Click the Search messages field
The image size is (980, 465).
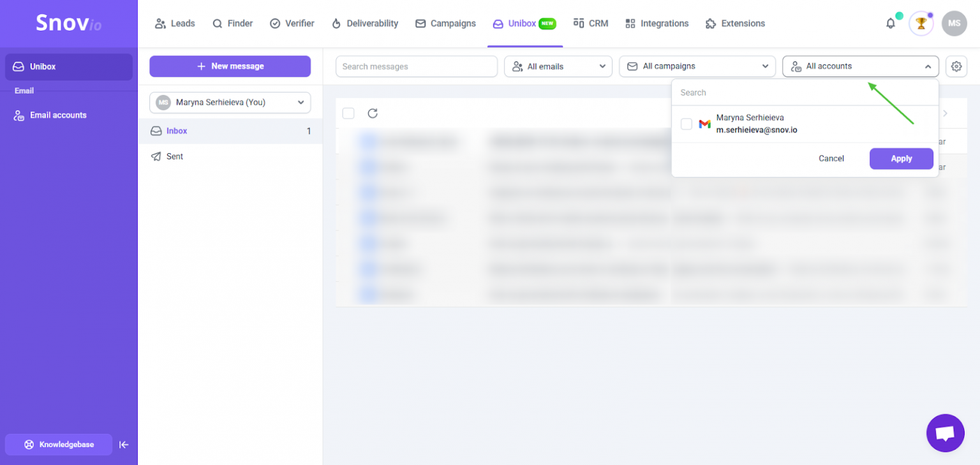click(417, 66)
